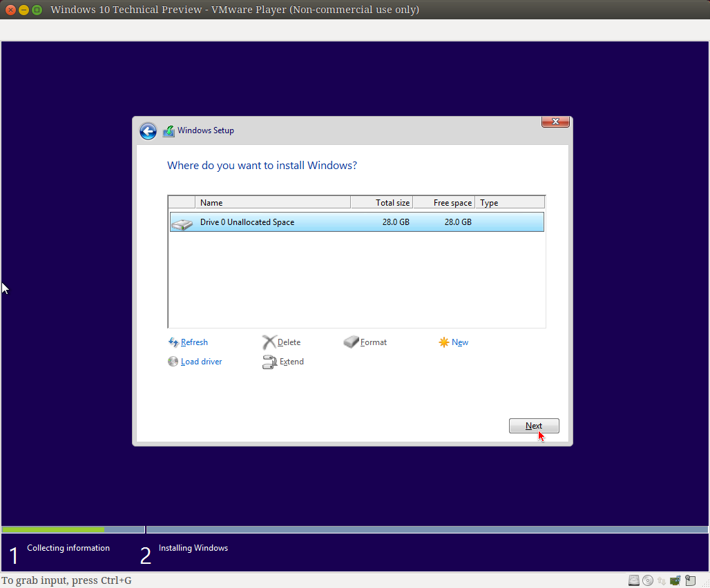Click the 28.0 GB total size value
Screen dimensions: 710x588
[x=396, y=222]
